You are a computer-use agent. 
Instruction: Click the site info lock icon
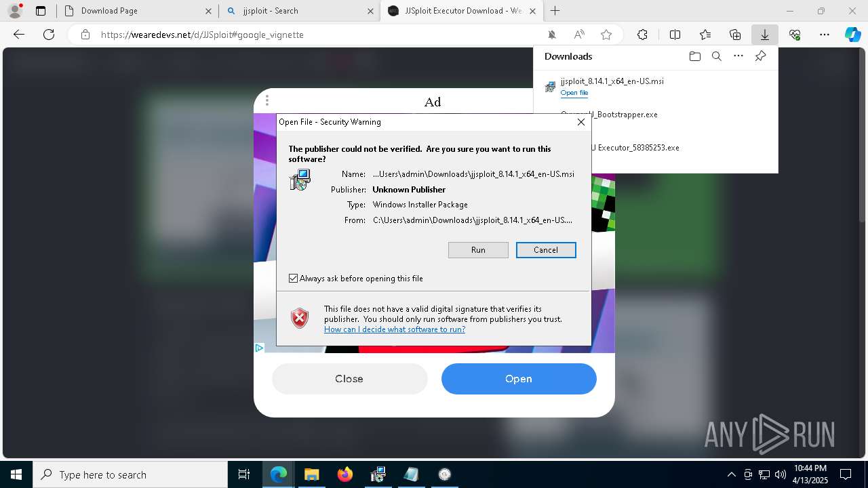85,35
